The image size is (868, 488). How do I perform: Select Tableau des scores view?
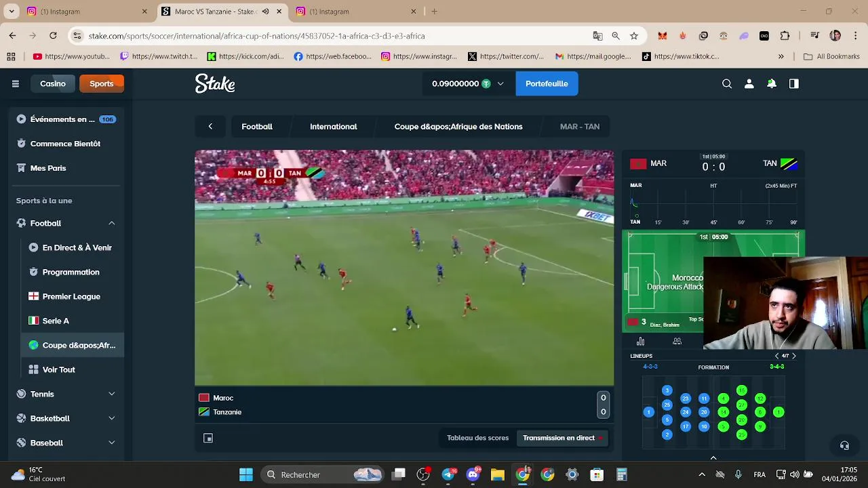(x=477, y=438)
